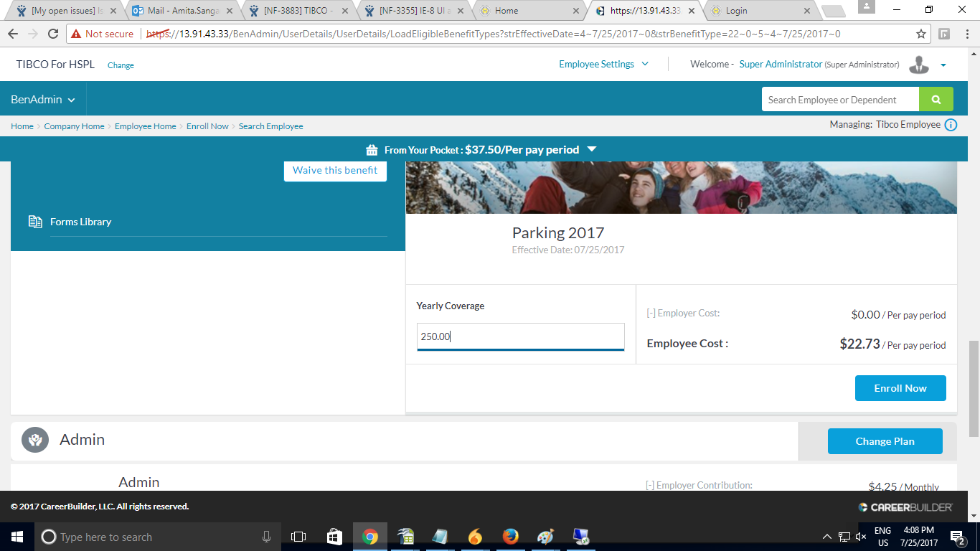Click the Waive this benefit button

pyautogui.click(x=335, y=170)
